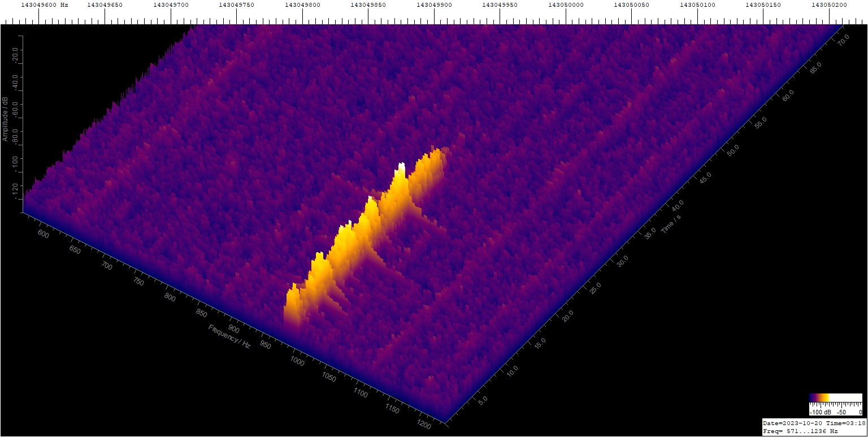Click the 20.0 time axis label
The image size is (868, 437).
[567, 316]
